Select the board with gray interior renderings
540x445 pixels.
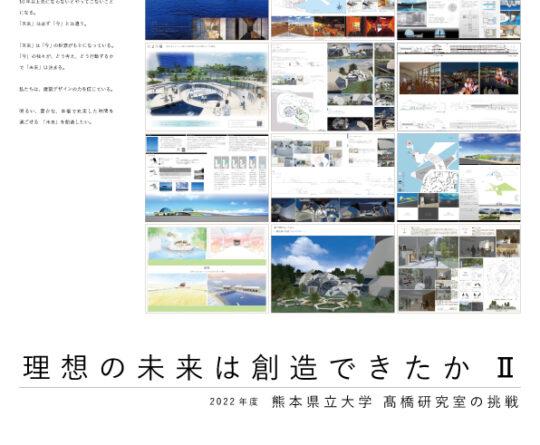click(459, 269)
